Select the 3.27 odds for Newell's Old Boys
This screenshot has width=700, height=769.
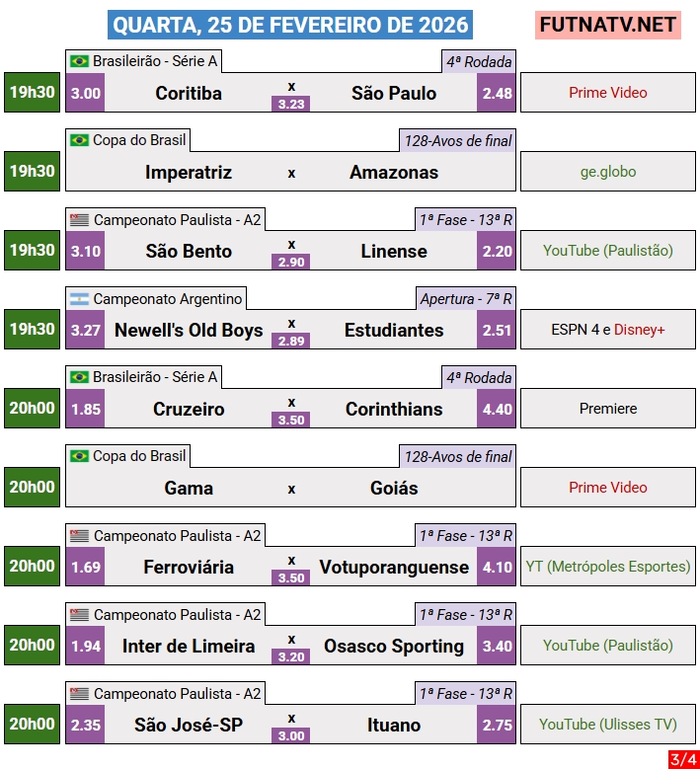[x=86, y=330]
